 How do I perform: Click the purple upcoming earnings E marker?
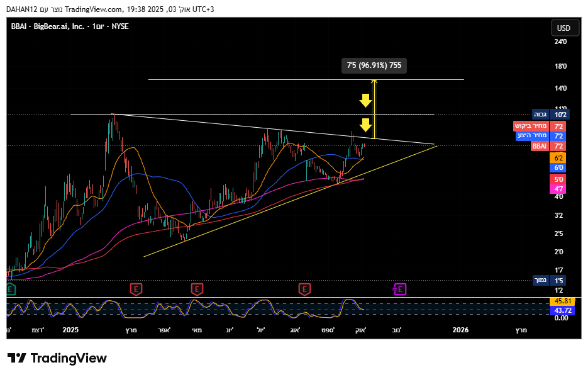(x=400, y=290)
